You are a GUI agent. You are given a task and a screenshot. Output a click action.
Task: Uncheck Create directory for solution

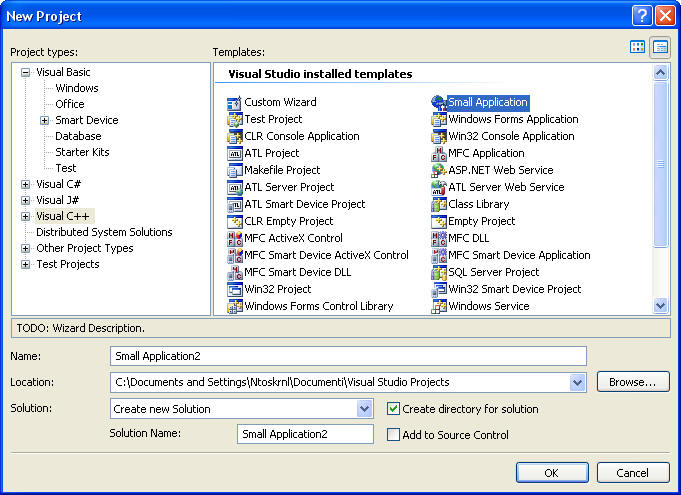tap(393, 409)
